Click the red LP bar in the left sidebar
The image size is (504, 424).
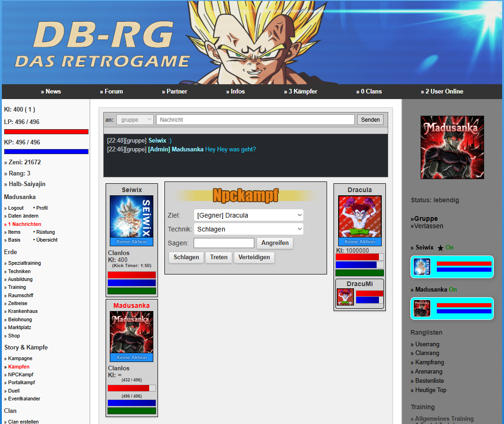46,132
